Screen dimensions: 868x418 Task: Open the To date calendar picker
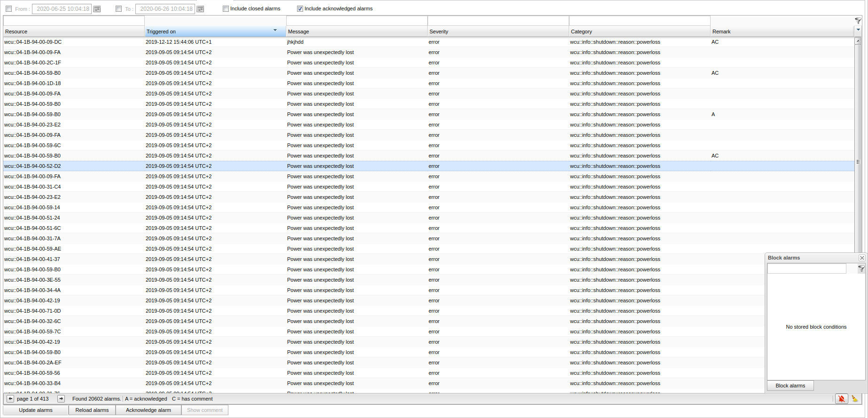[200, 9]
